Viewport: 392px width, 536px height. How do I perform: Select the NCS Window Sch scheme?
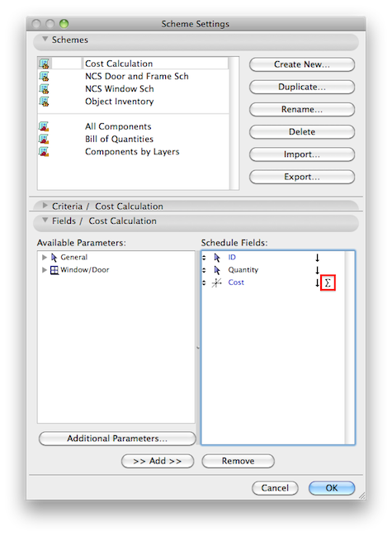[x=133, y=89]
